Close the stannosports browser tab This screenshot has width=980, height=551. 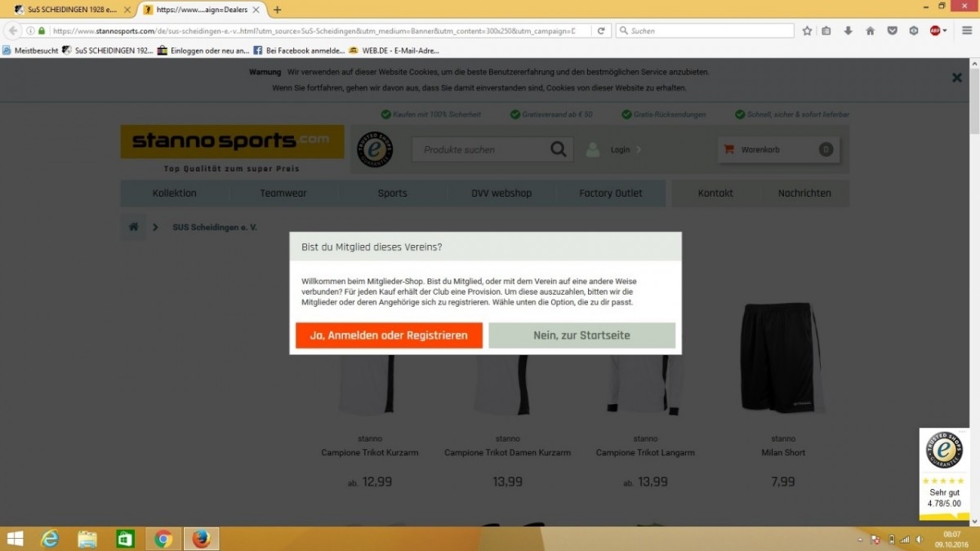[256, 10]
